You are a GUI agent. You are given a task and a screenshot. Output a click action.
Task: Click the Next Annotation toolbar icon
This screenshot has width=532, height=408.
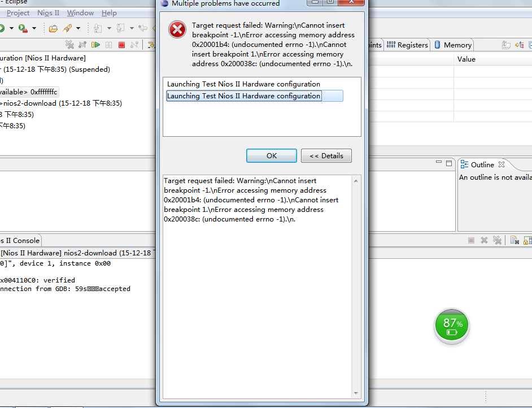click(98, 28)
